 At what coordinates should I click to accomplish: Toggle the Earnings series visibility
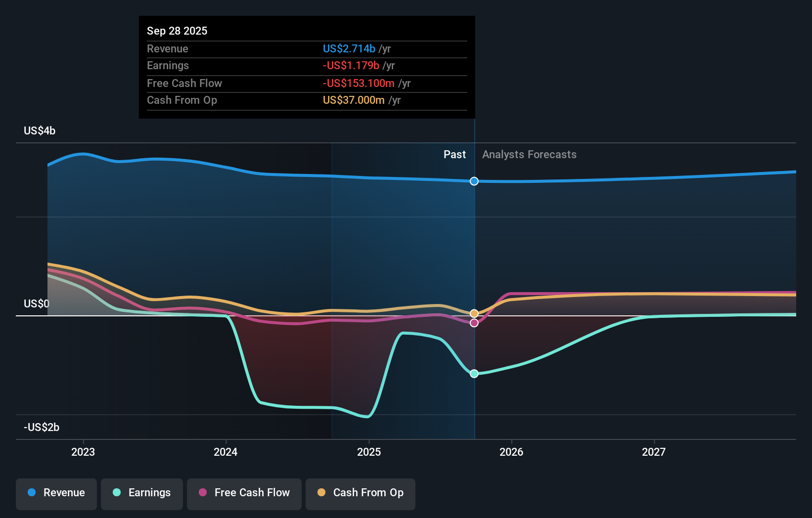pyautogui.click(x=142, y=493)
